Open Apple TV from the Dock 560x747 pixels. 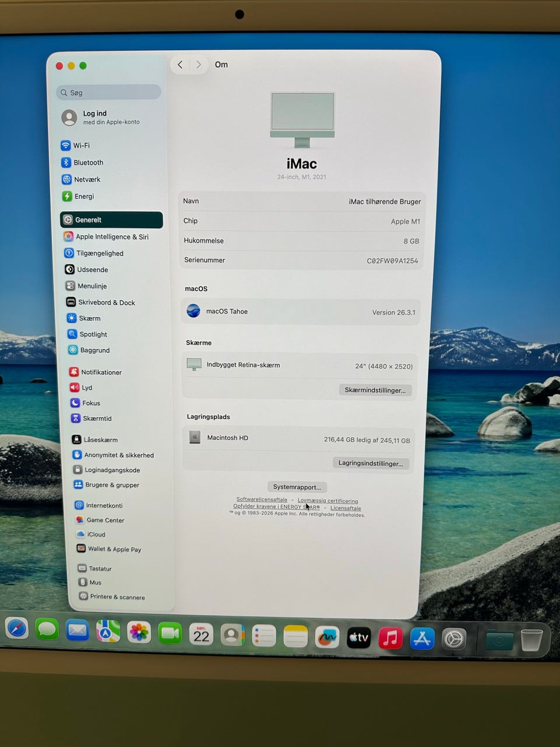[x=359, y=638]
